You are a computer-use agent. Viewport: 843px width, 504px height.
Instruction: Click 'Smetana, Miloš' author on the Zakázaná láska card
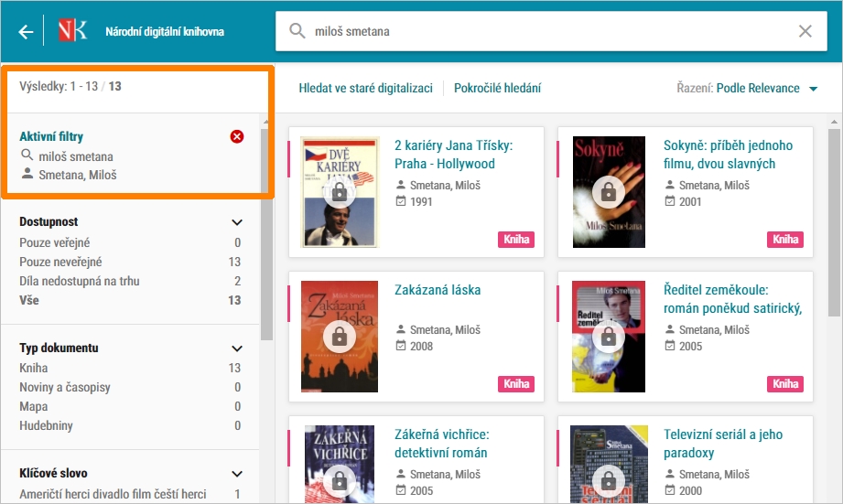[x=445, y=330]
